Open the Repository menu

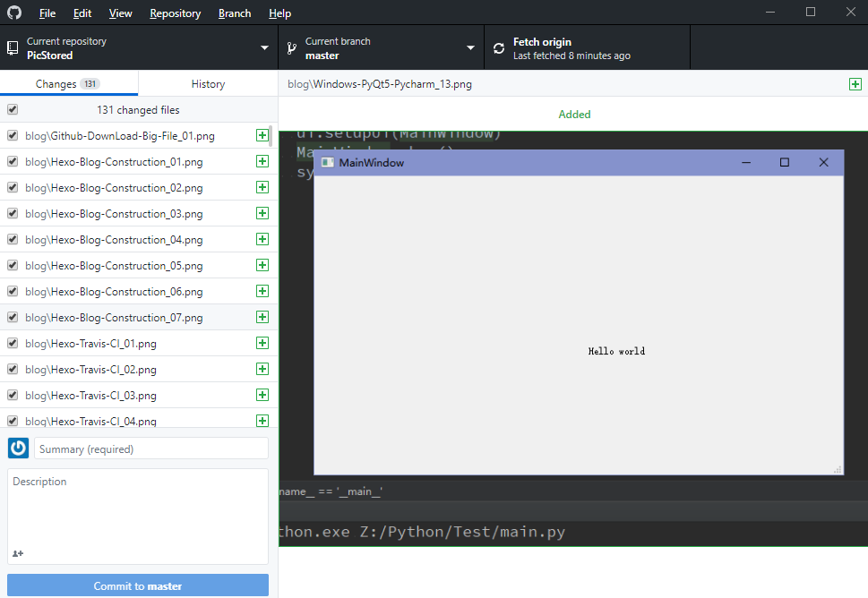point(175,13)
